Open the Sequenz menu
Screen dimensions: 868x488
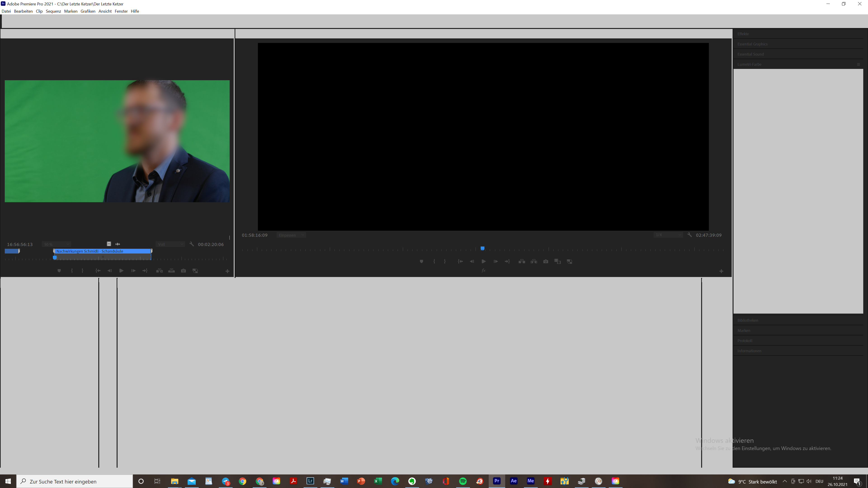click(x=53, y=11)
